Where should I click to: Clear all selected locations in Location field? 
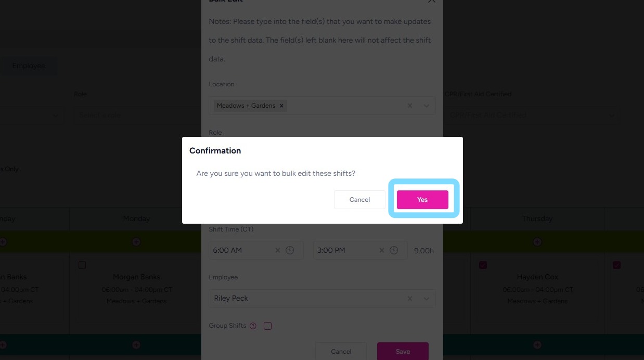pyautogui.click(x=410, y=106)
